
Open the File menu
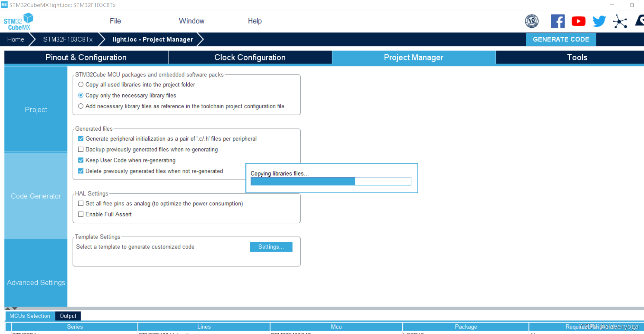coord(115,21)
